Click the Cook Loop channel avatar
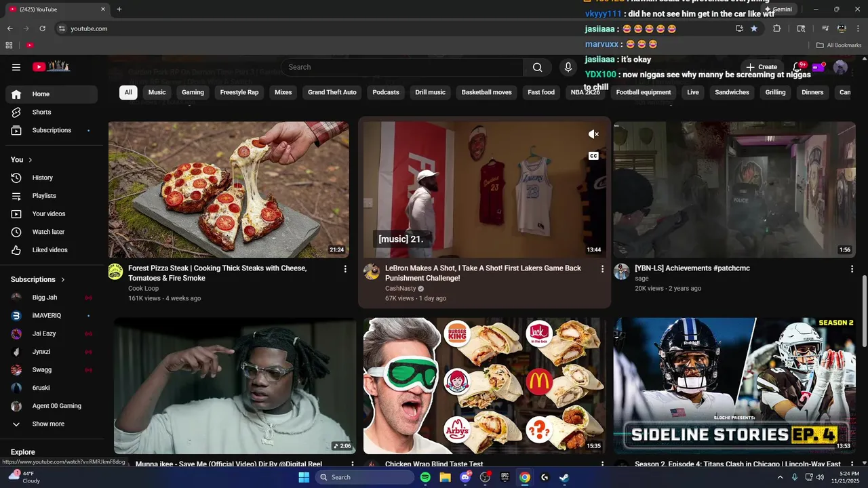The width and height of the screenshot is (868, 488). pos(116,272)
